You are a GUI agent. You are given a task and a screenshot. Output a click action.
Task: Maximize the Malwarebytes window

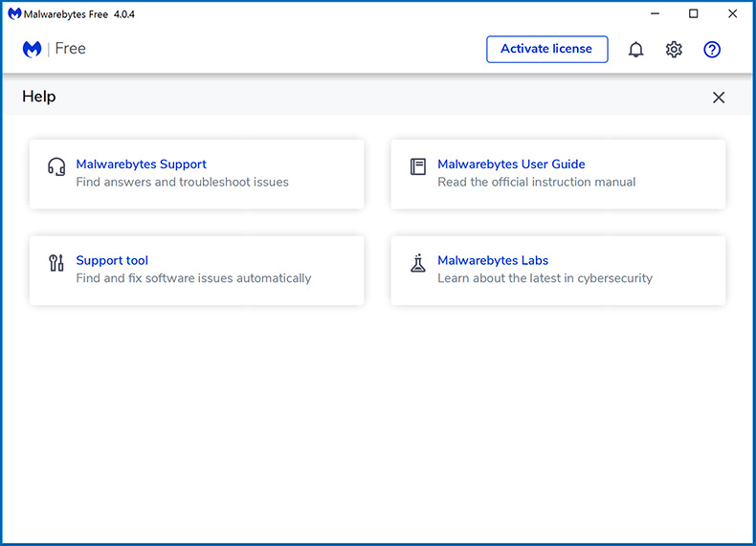[694, 13]
